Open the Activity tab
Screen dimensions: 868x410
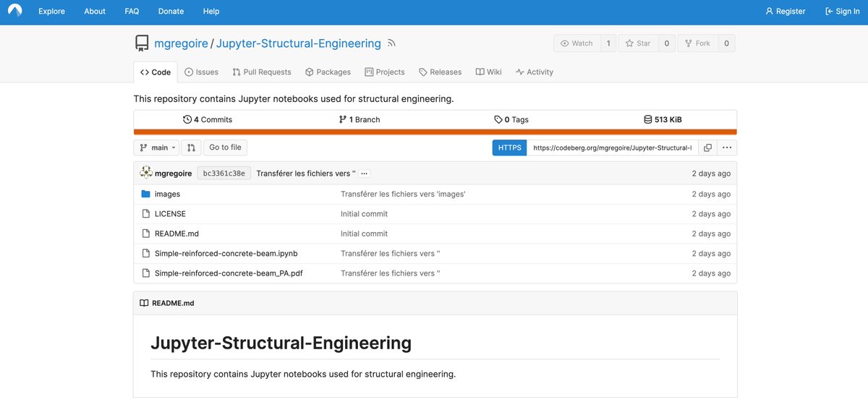[x=535, y=72]
